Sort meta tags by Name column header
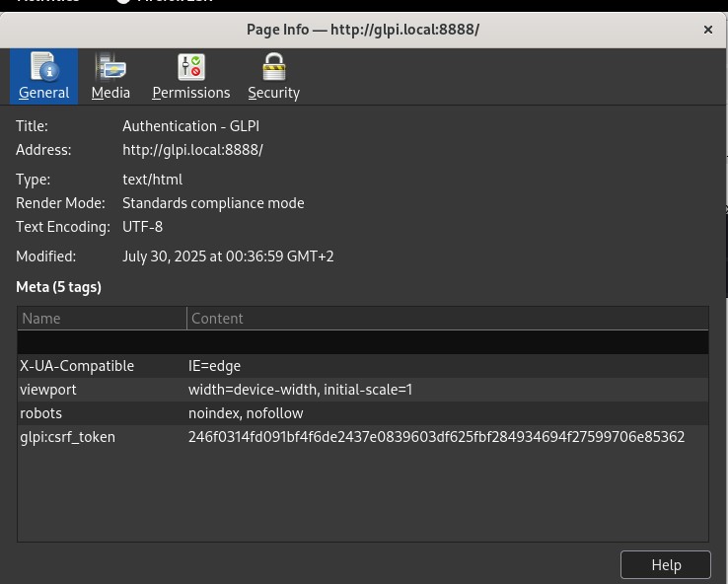This screenshot has width=728, height=584. (x=102, y=319)
